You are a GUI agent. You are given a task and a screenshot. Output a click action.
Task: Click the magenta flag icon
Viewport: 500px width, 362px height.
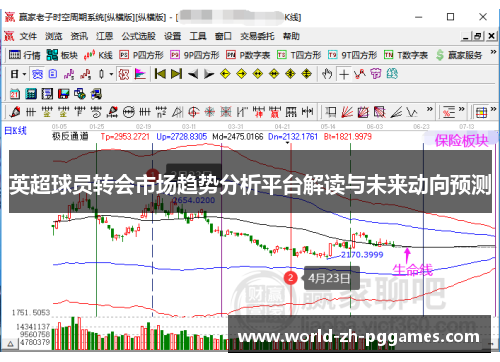[x=140, y=74]
